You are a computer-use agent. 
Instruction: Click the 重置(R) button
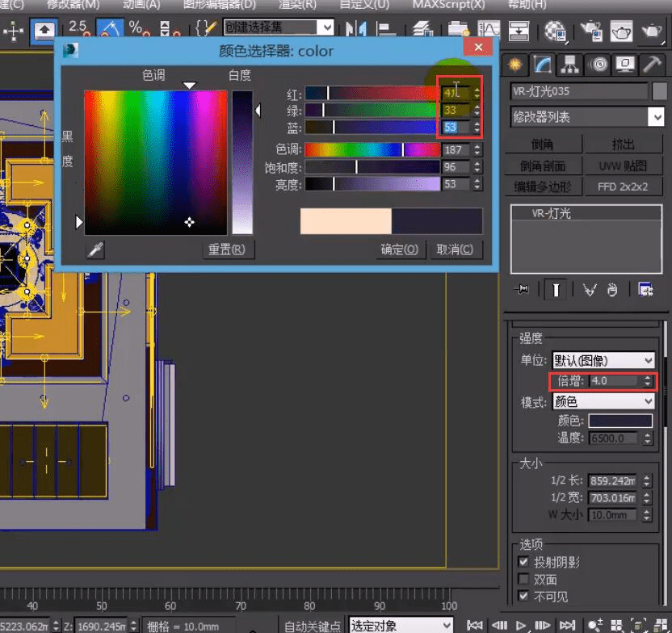tap(226, 249)
